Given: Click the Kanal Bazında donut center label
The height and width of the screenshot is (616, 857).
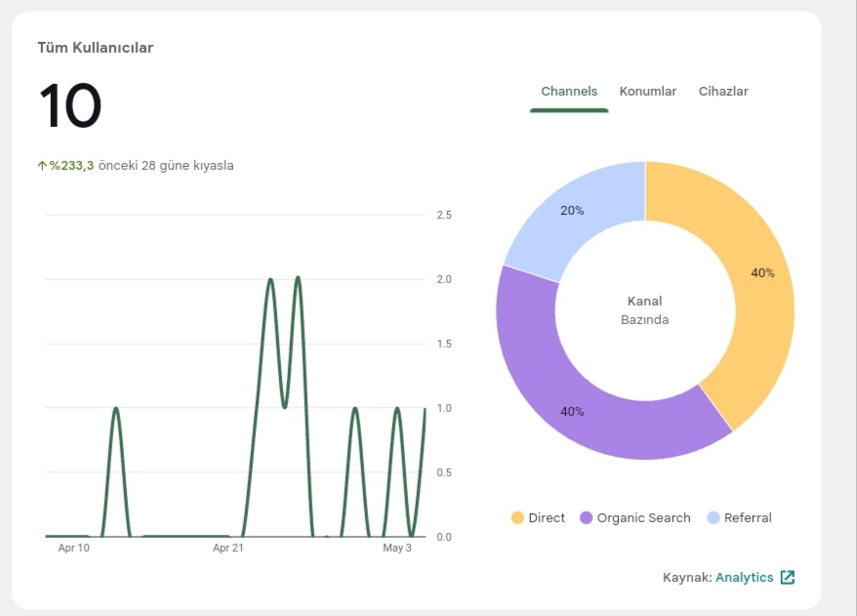Looking at the screenshot, I should tap(645, 309).
